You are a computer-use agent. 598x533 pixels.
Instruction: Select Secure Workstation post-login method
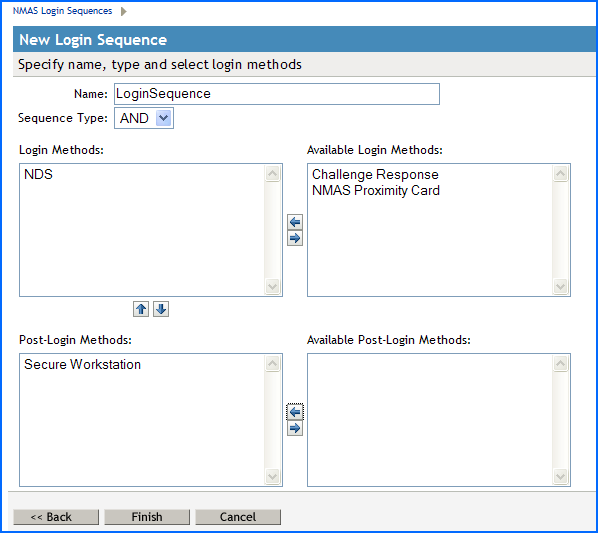82,364
